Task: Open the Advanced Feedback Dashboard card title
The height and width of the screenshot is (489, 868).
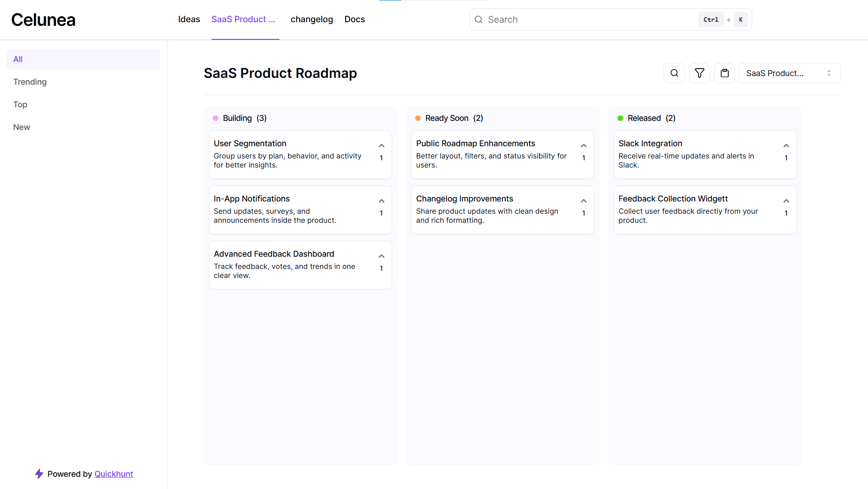Action: tap(274, 254)
